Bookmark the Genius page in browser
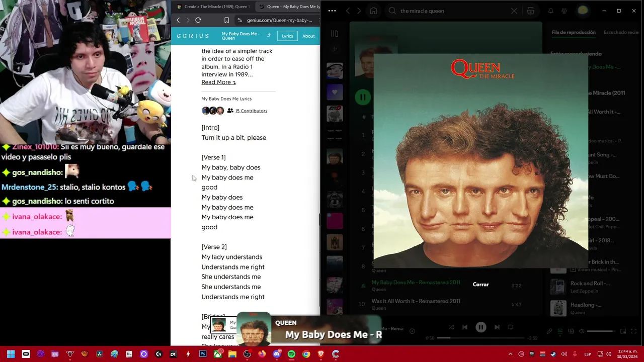Viewport: 644px width, 362px height. pos(226,20)
